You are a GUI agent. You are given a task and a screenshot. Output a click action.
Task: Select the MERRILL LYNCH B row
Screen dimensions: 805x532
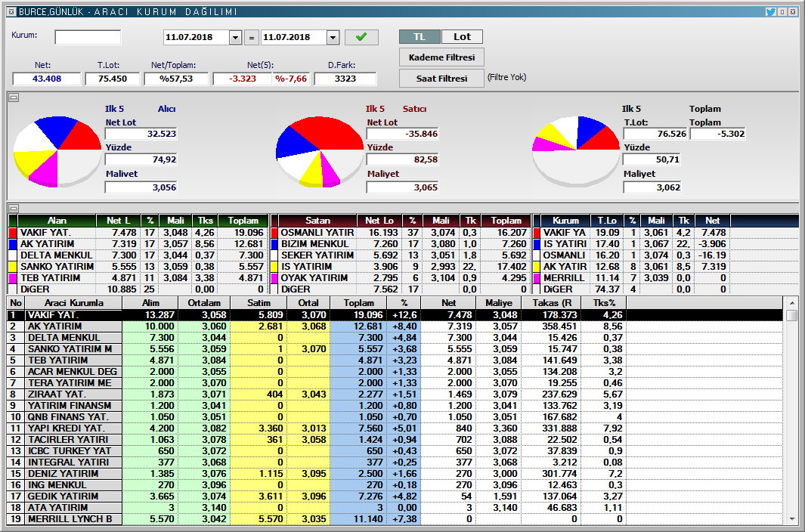395,518
